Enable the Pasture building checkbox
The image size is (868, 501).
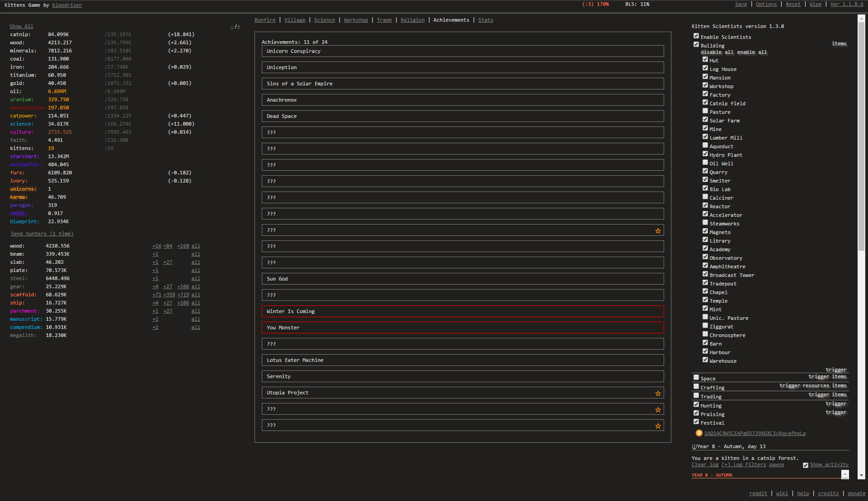click(705, 111)
